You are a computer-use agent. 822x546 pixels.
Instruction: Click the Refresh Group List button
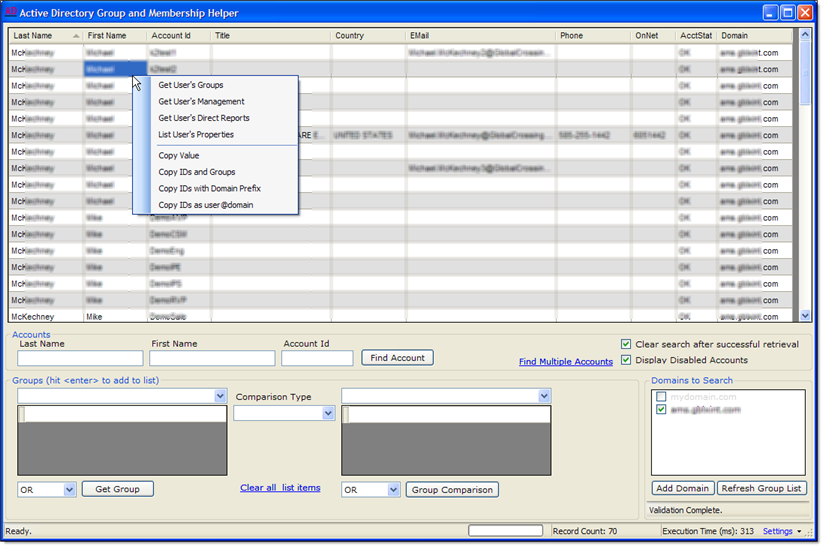coord(761,488)
